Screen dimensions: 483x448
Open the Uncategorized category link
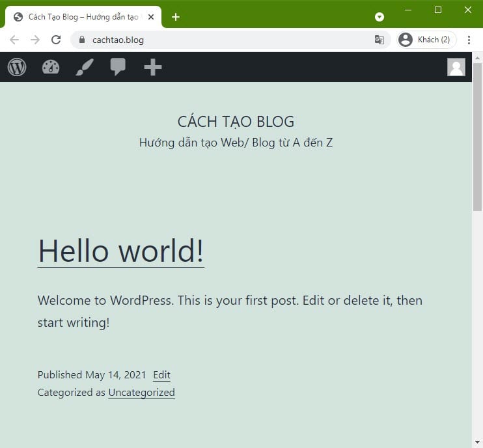[x=142, y=393]
